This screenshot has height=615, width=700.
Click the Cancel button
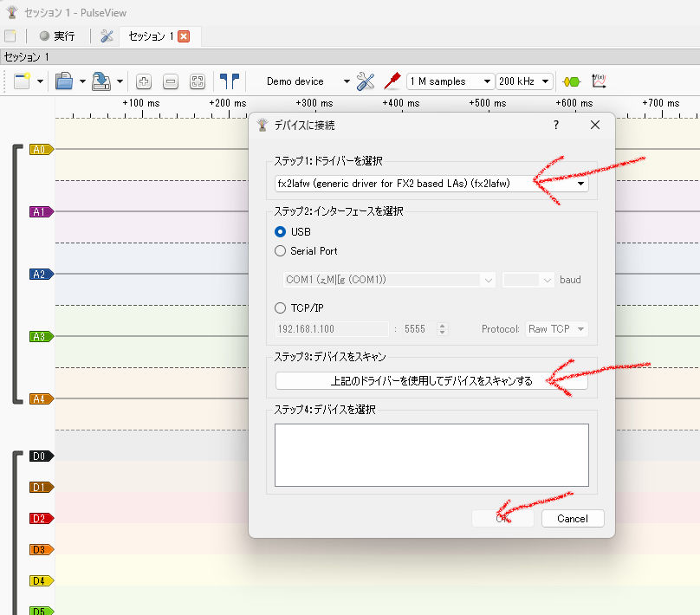[x=573, y=518]
